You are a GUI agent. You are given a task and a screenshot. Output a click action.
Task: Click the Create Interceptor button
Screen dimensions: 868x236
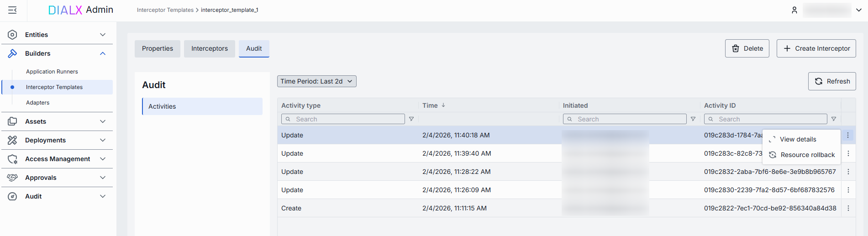click(816, 48)
